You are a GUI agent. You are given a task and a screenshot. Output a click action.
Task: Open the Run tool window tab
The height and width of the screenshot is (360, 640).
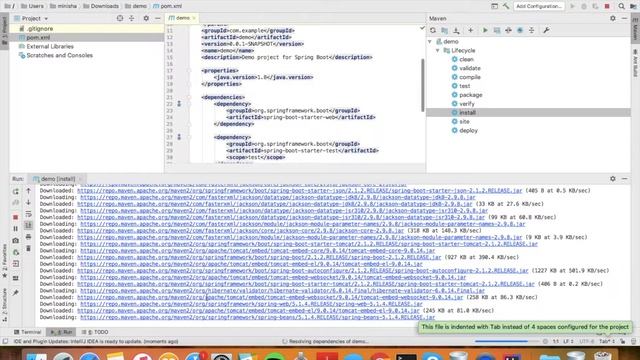coord(62,332)
